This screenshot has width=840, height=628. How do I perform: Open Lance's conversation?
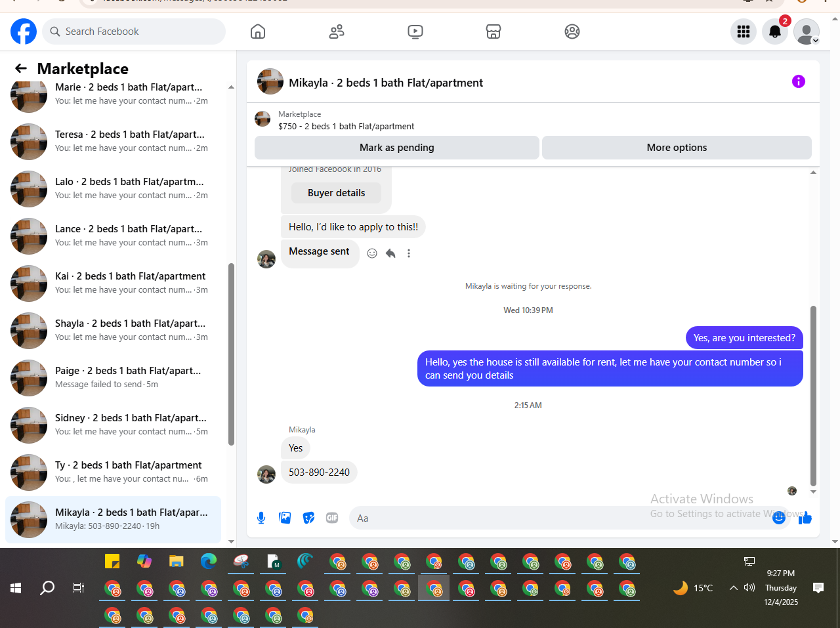pos(113,236)
